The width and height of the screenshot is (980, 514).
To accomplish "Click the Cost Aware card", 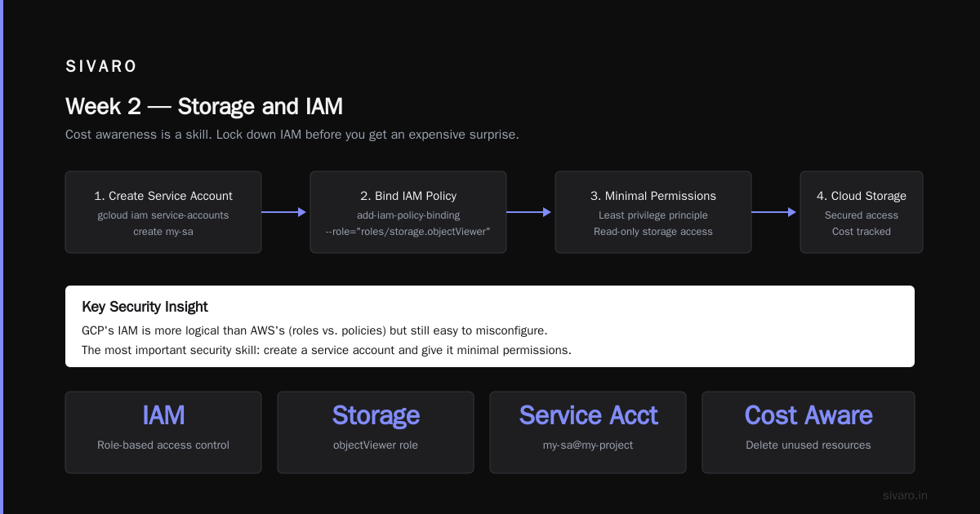I will pos(808,432).
